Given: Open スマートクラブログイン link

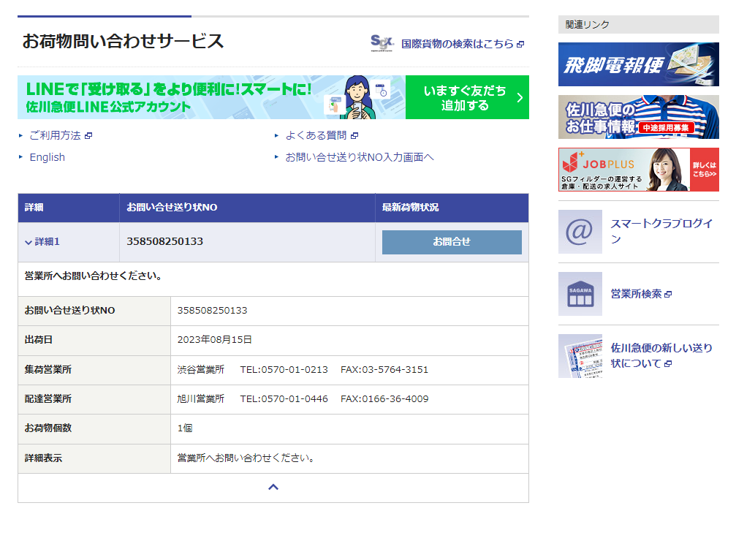Looking at the screenshot, I should pyautogui.click(x=661, y=231).
